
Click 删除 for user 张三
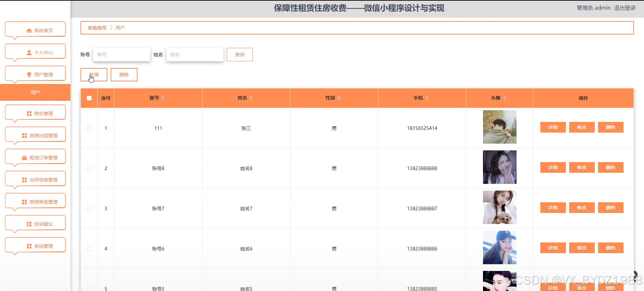click(x=611, y=127)
